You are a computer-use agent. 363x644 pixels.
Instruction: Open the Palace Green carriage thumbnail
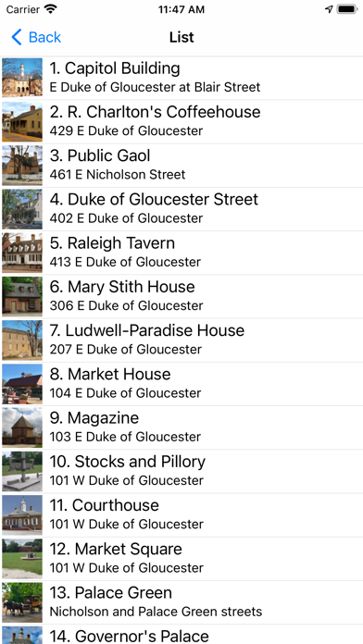tap(22, 602)
